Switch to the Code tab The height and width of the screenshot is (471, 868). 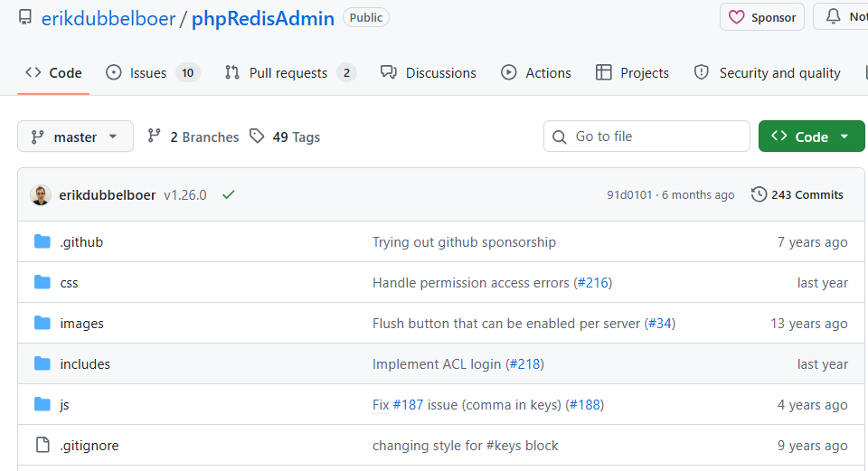coord(53,73)
